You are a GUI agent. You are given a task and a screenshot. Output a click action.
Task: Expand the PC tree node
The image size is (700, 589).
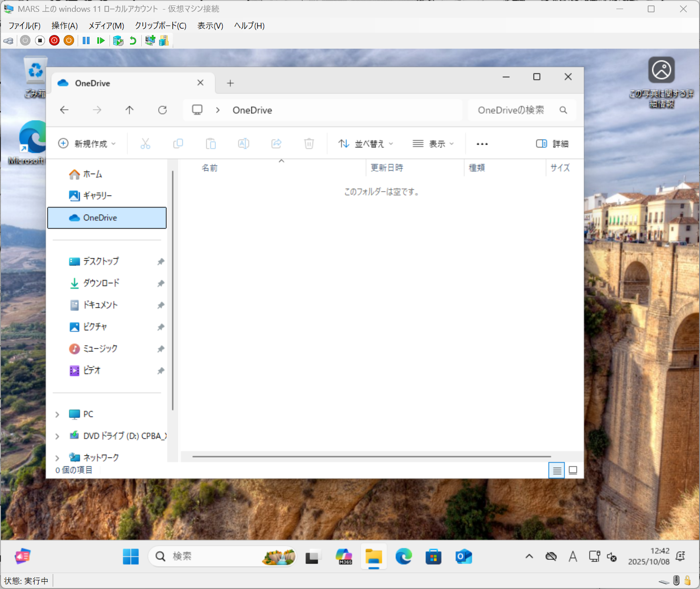[57, 414]
